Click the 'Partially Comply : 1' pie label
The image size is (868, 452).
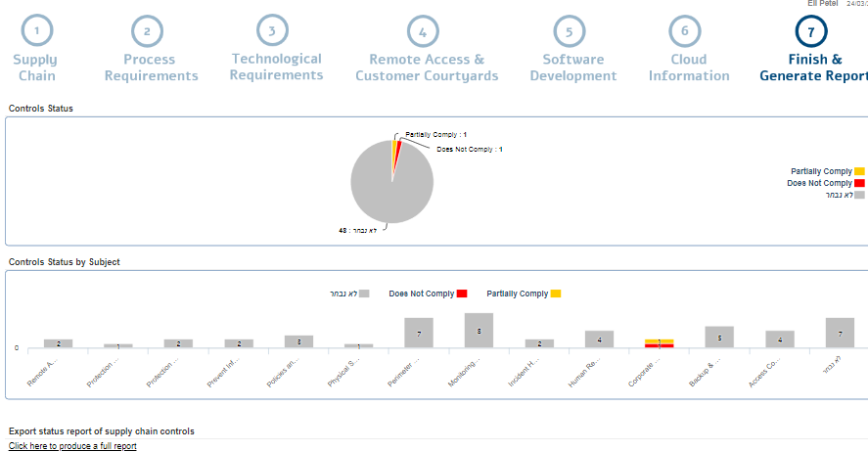pyautogui.click(x=435, y=134)
